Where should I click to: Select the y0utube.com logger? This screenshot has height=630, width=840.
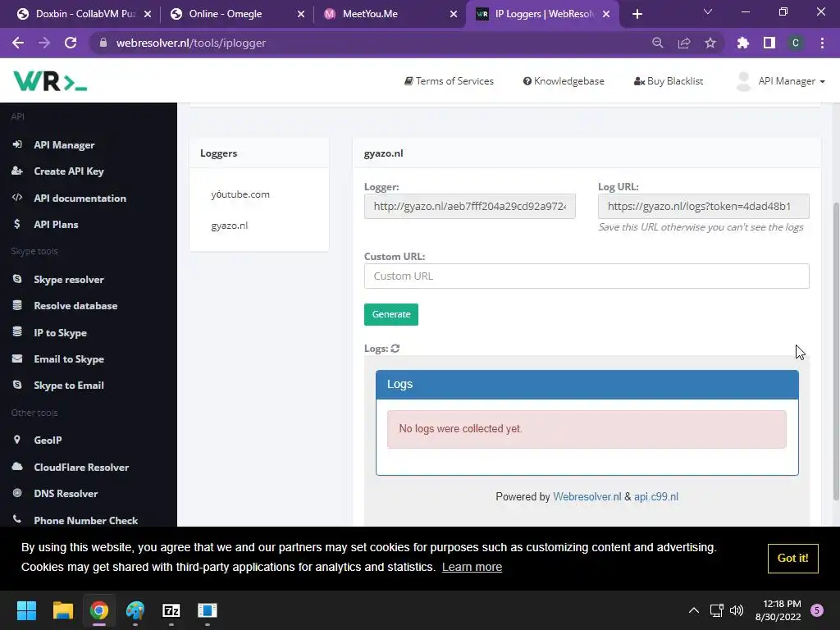pos(240,194)
